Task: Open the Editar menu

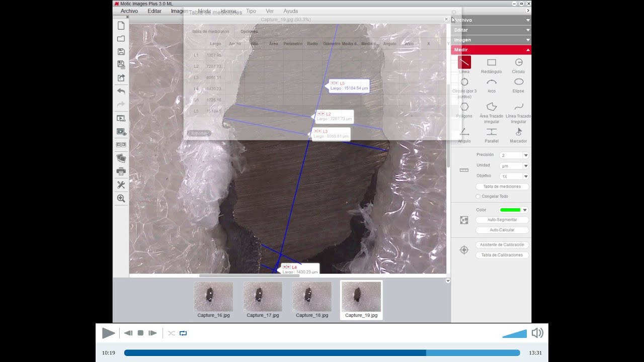Action: click(x=154, y=11)
